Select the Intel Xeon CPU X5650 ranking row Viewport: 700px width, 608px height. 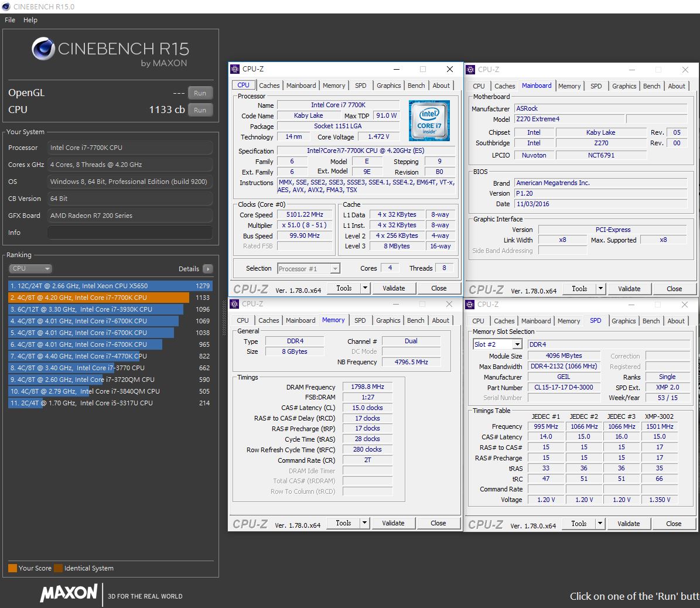pos(110,286)
